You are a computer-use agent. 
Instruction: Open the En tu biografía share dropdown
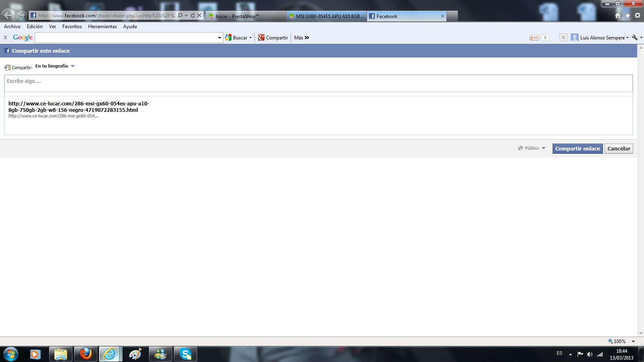72,66
